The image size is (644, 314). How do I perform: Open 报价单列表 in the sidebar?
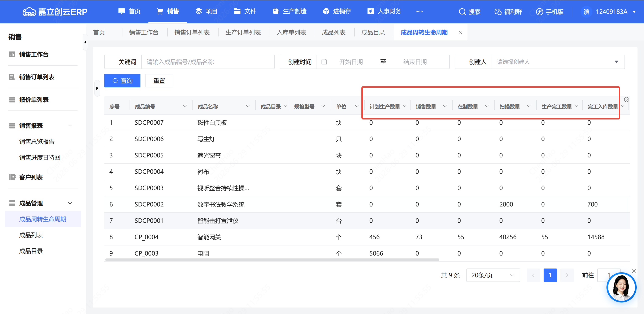click(x=34, y=100)
